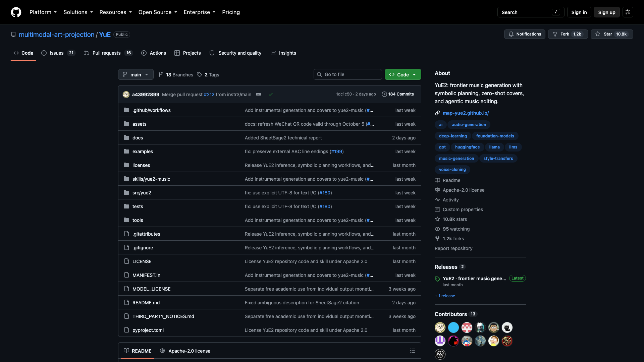644x362 pixels.
Task: Open the + 1 release link
Action: pyautogui.click(x=445, y=296)
